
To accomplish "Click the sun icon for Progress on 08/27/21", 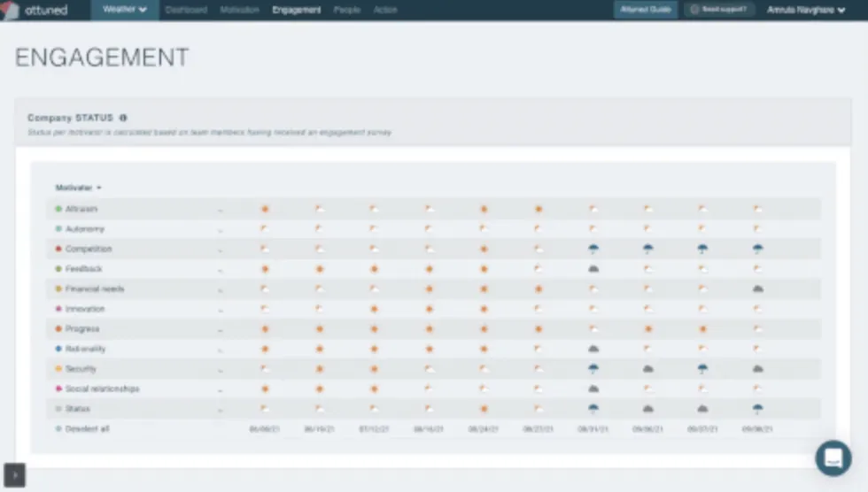I will [539, 329].
